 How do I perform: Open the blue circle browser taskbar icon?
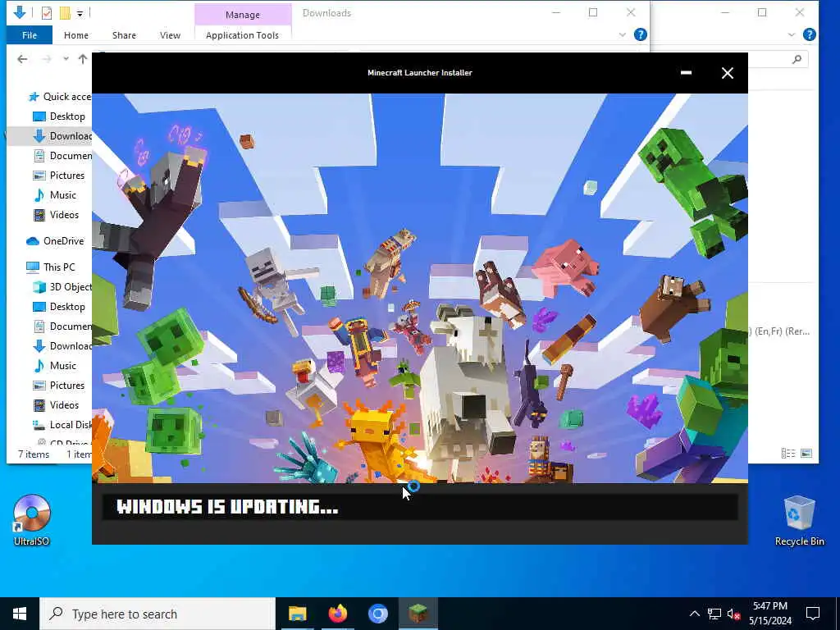(377, 614)
